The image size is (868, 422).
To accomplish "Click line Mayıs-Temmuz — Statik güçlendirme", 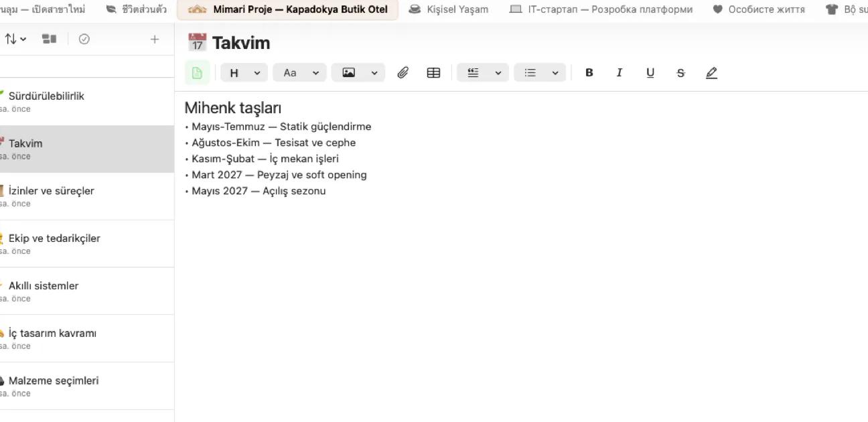I will 281,127.
